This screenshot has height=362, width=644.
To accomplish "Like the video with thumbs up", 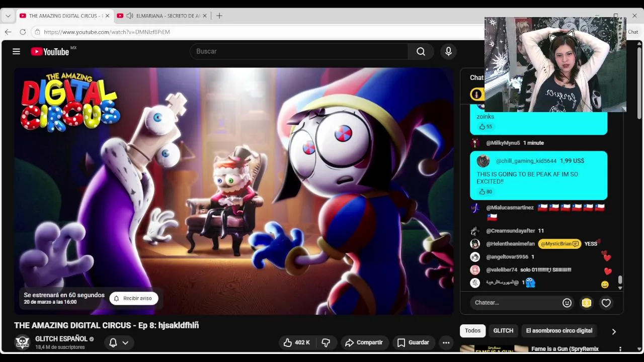I will pos(296,342).
